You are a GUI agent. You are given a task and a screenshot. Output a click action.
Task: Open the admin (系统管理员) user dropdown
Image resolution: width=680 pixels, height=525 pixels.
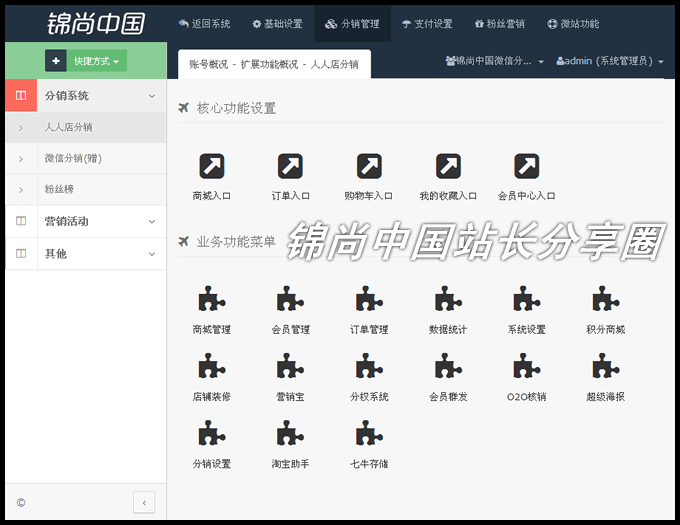click(610, 61)
